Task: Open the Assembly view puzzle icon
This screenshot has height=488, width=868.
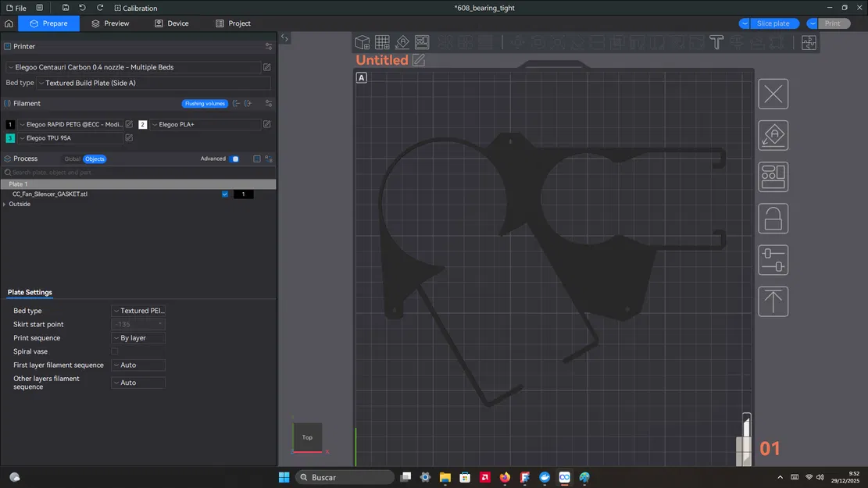Action: [x=808, y=43]
